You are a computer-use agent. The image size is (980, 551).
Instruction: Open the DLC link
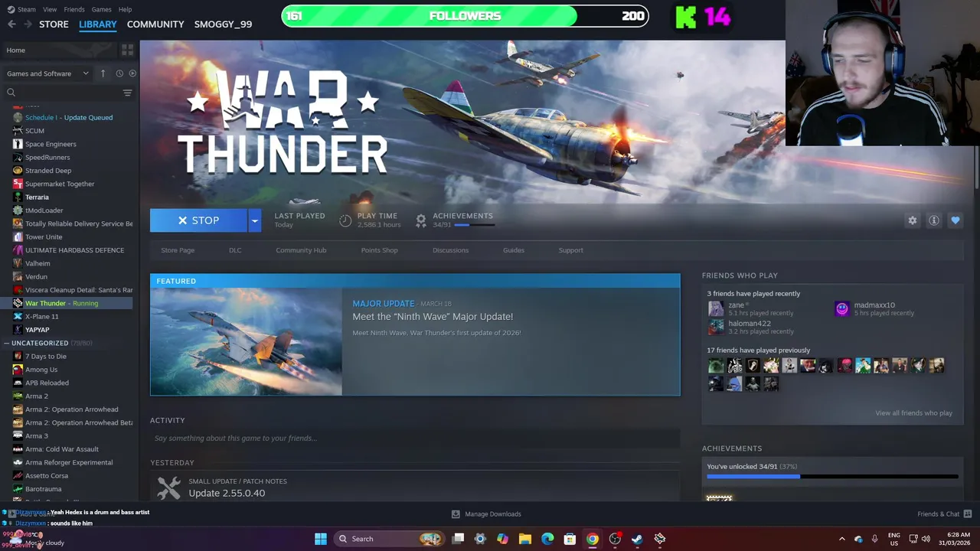(235, 250)
